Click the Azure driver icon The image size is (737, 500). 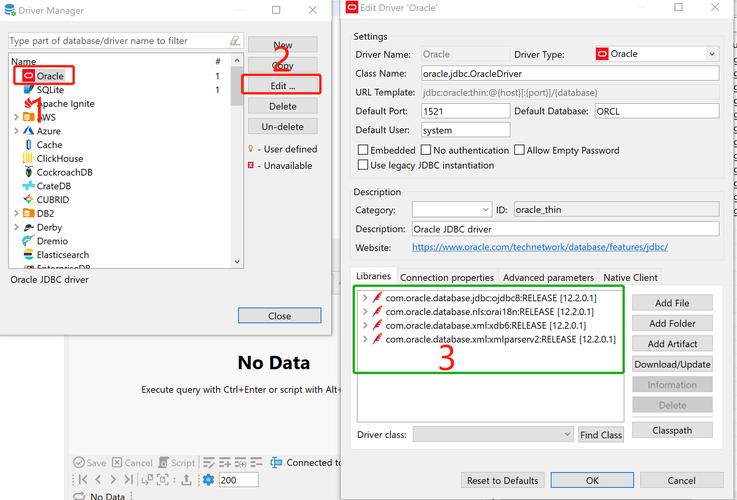28,131
